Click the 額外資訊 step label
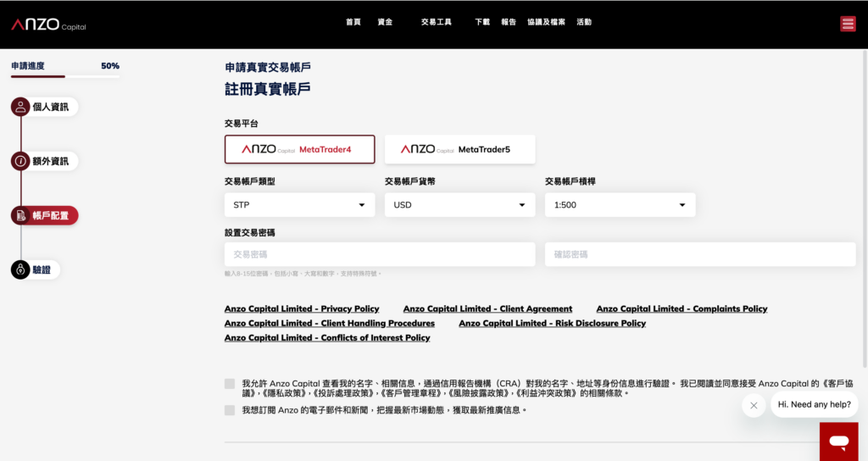868x461 pixels. coord(50,161)
